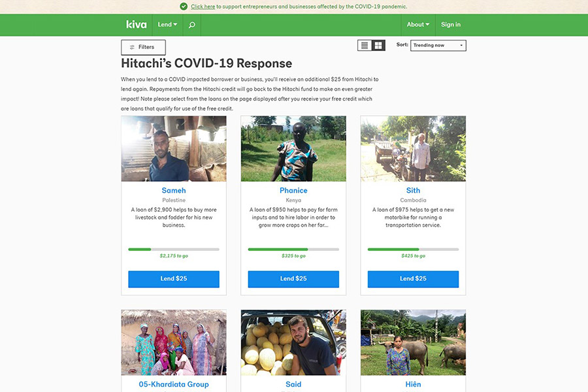Click Sameh's funding progress bar
This screenshot has width=588, height=392.
(174, 250)
